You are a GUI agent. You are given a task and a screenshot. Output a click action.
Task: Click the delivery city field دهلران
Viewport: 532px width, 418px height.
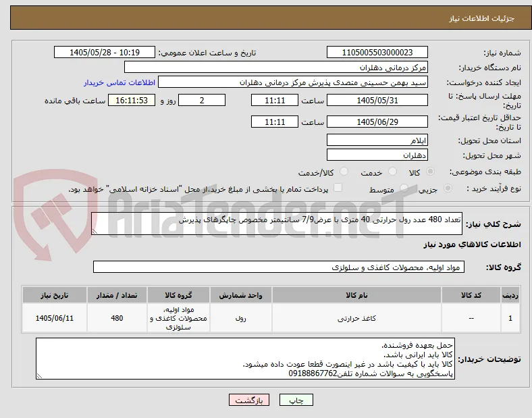click(x=377, y=155)
